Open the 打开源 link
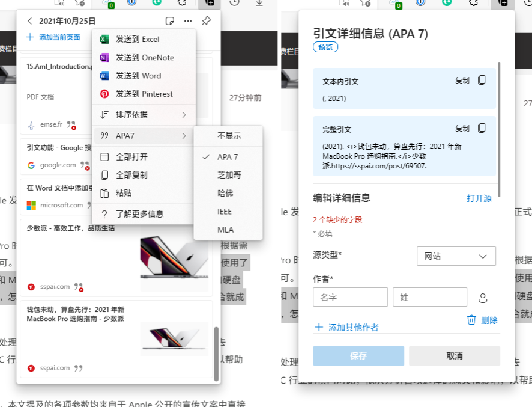Screen dimensions: 532x407 pos(479,198)
